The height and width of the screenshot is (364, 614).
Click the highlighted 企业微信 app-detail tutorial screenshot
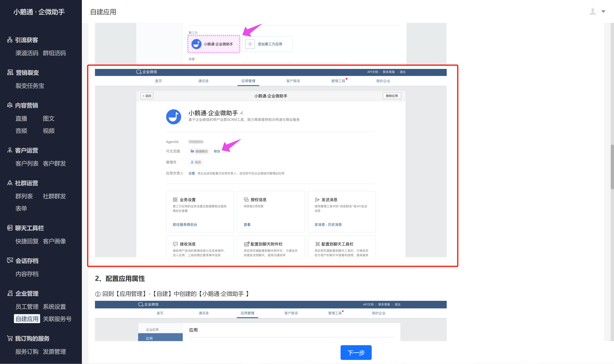(x=271, y=163)
